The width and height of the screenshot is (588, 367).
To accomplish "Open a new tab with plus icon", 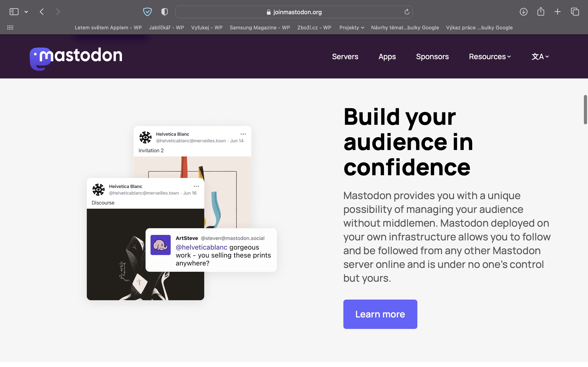I will click(558, 12).
